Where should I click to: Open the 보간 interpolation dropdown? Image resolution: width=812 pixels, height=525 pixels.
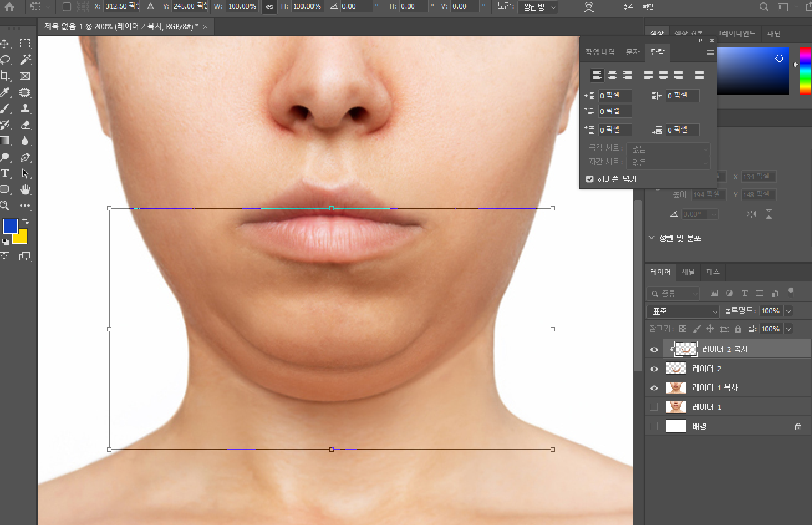pos(538,7)
